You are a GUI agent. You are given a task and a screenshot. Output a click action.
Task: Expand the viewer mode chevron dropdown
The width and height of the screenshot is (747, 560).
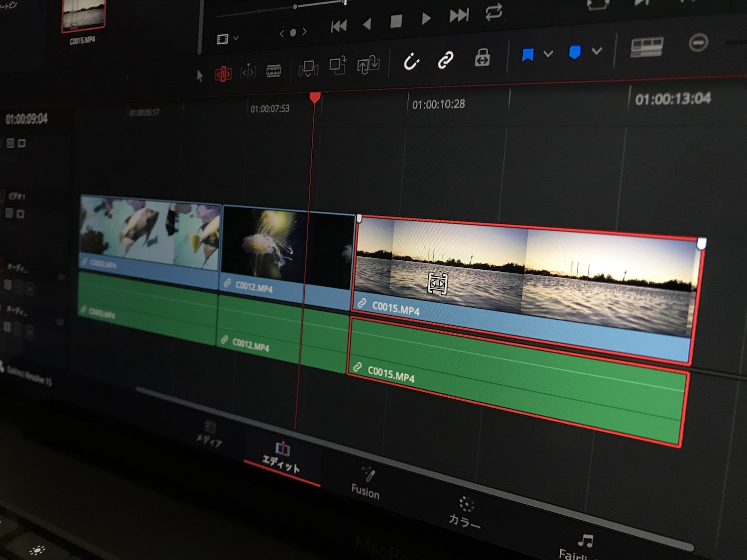point(236,38)
